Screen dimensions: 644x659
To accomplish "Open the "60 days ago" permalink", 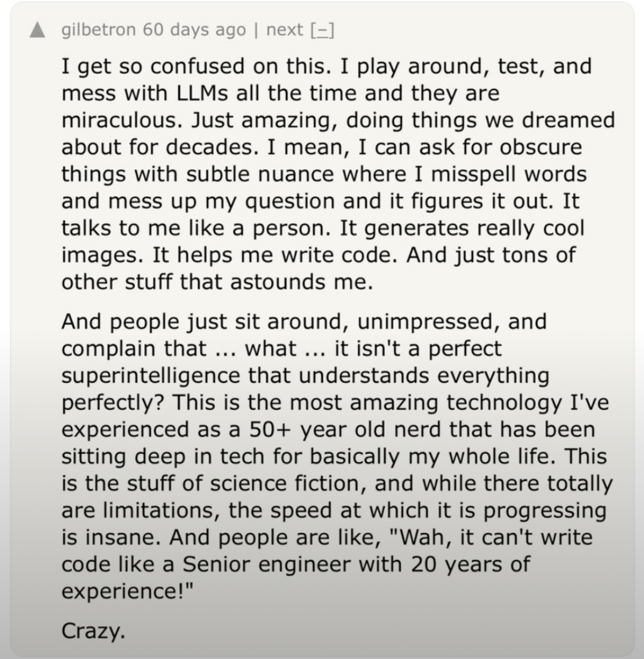I will pyautogui.click(x=194, y=29).
